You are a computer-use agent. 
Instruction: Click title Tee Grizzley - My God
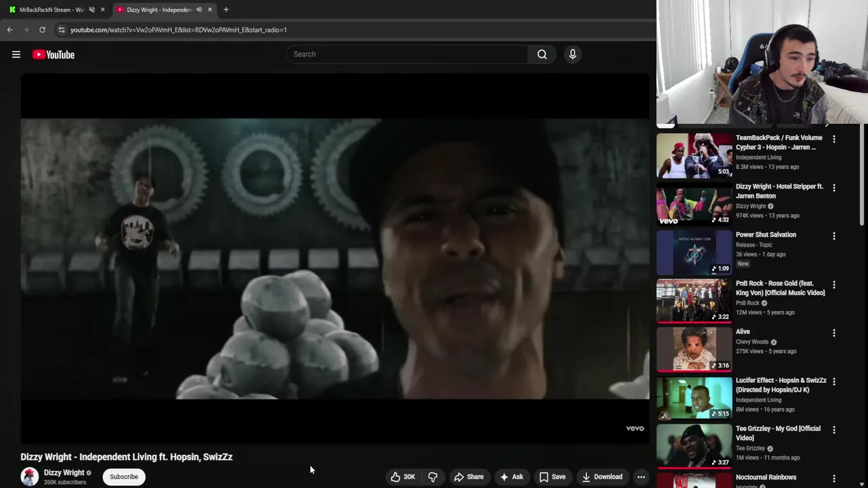click(x=778, y=433)
